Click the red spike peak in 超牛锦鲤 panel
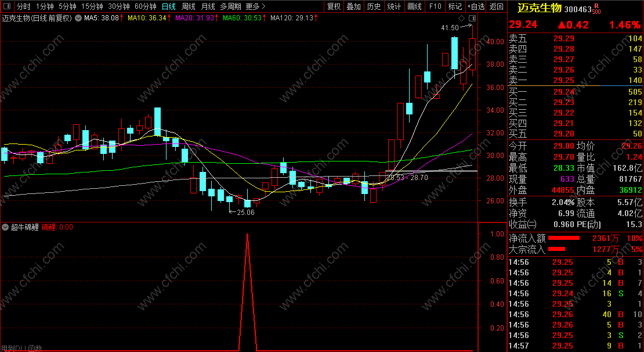 [247, 235]
